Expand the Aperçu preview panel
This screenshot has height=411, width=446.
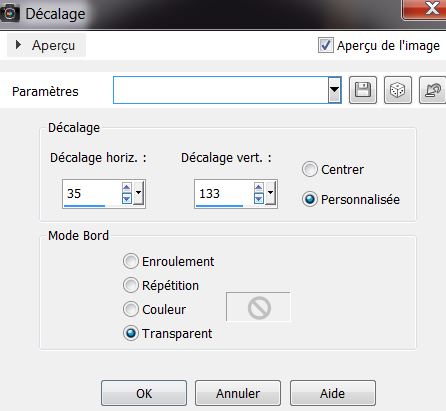pos(19,45)
